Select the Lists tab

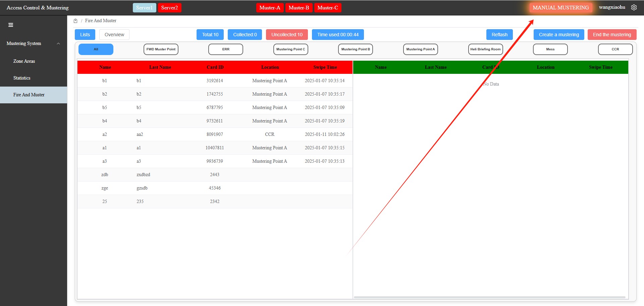85,35
